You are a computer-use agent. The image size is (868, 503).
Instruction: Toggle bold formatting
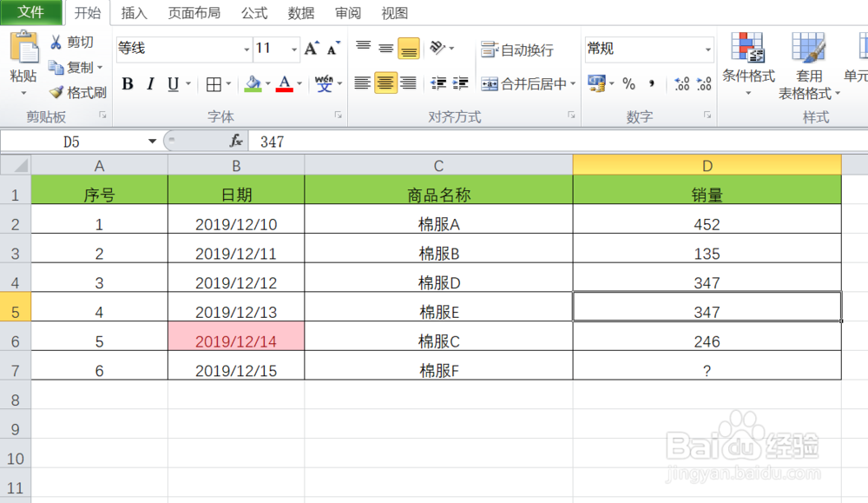127,84
